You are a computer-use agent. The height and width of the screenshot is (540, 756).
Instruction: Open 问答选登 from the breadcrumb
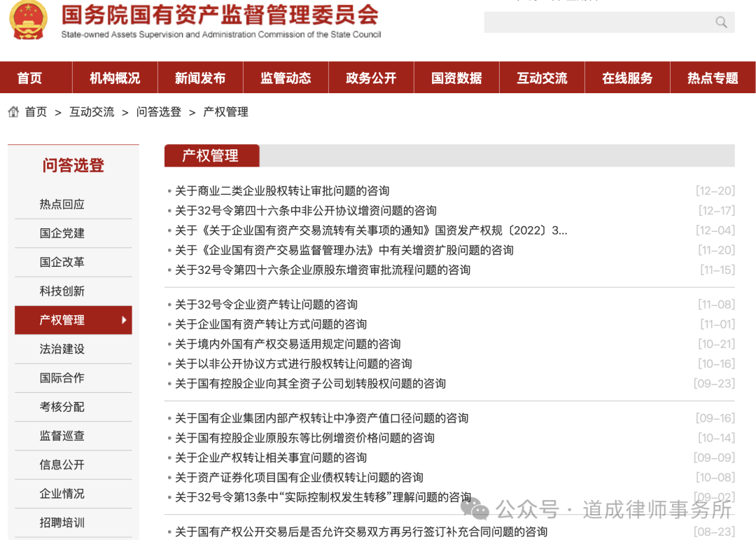pos(159,111)
